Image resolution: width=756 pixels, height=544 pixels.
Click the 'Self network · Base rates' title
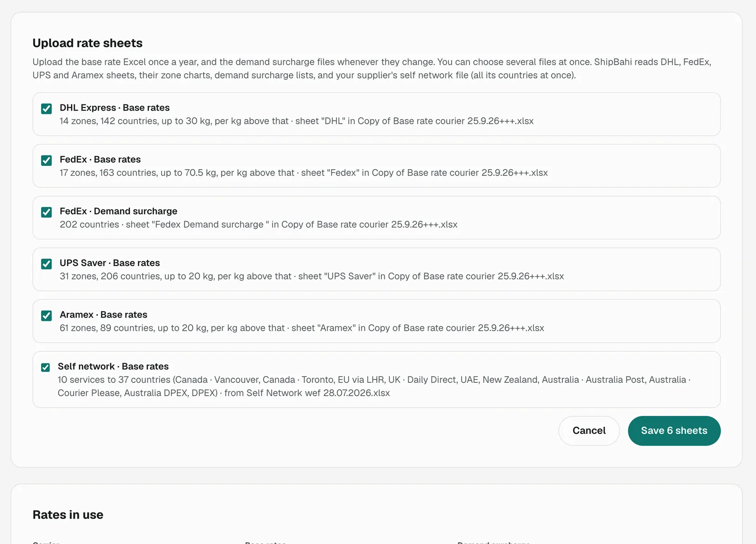coord(113,366)
